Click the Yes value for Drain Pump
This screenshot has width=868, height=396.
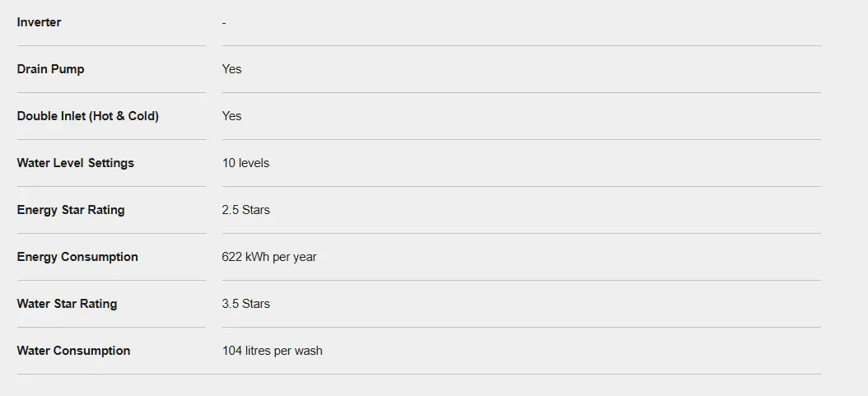pos(231,69)
